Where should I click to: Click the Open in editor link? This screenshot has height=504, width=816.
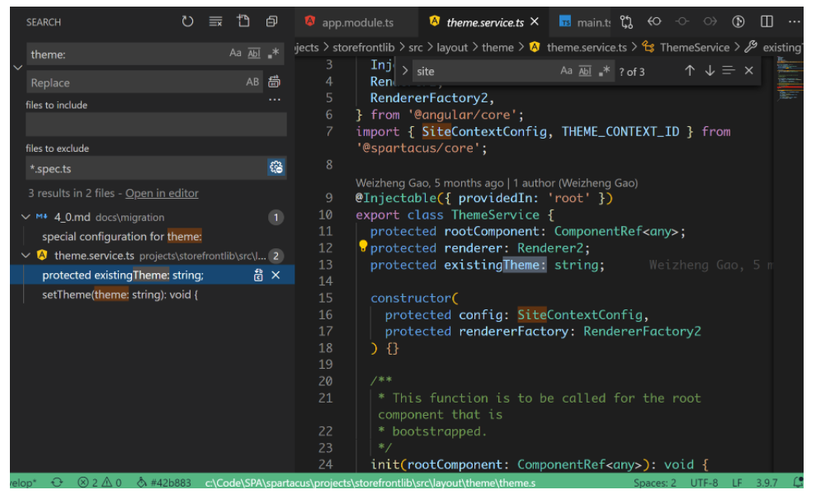point(162,193)
